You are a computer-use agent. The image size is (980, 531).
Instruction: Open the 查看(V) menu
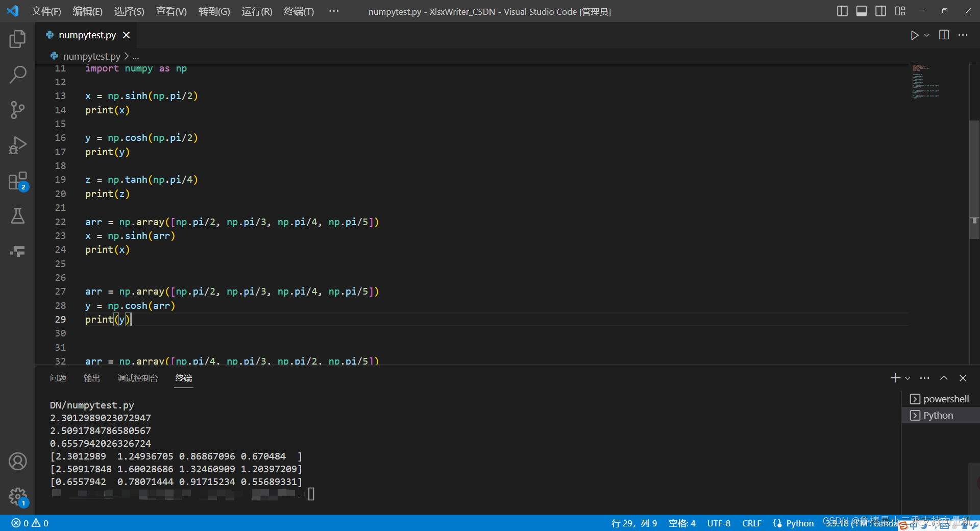coord(171,11)
